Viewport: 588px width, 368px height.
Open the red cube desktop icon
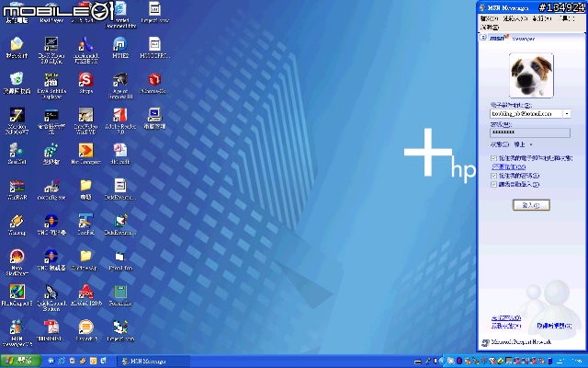154,83
